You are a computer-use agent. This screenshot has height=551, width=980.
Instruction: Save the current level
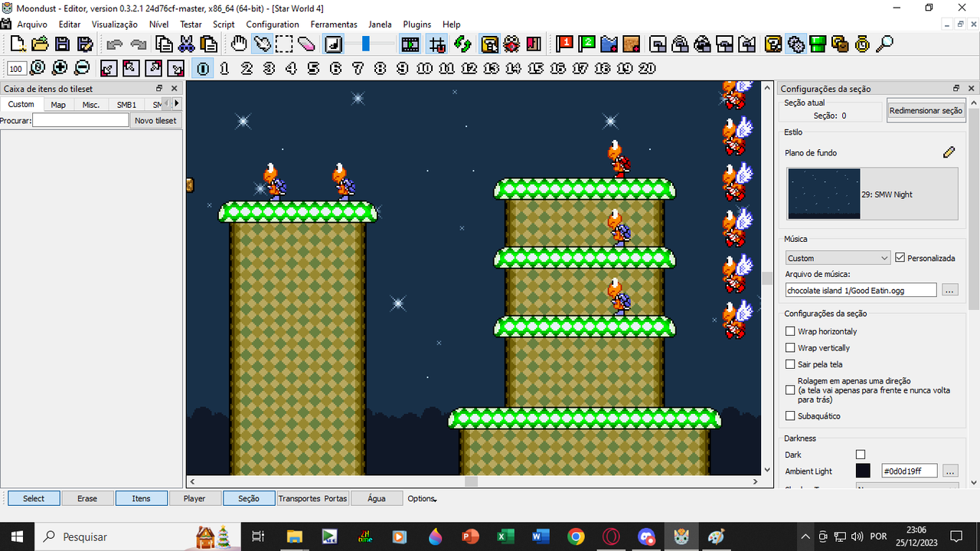coord(62,44)
